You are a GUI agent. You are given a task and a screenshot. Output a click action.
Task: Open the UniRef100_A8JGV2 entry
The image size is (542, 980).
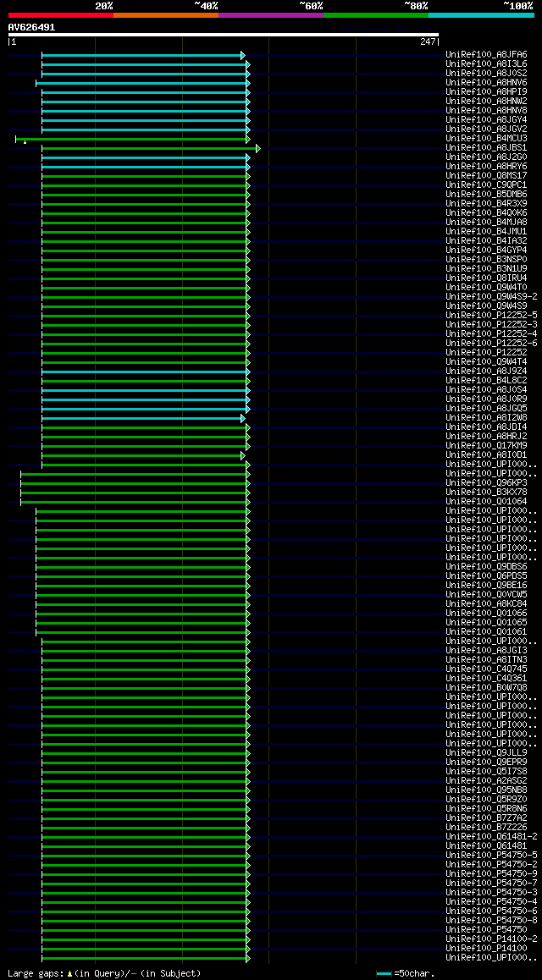[486, 129]
